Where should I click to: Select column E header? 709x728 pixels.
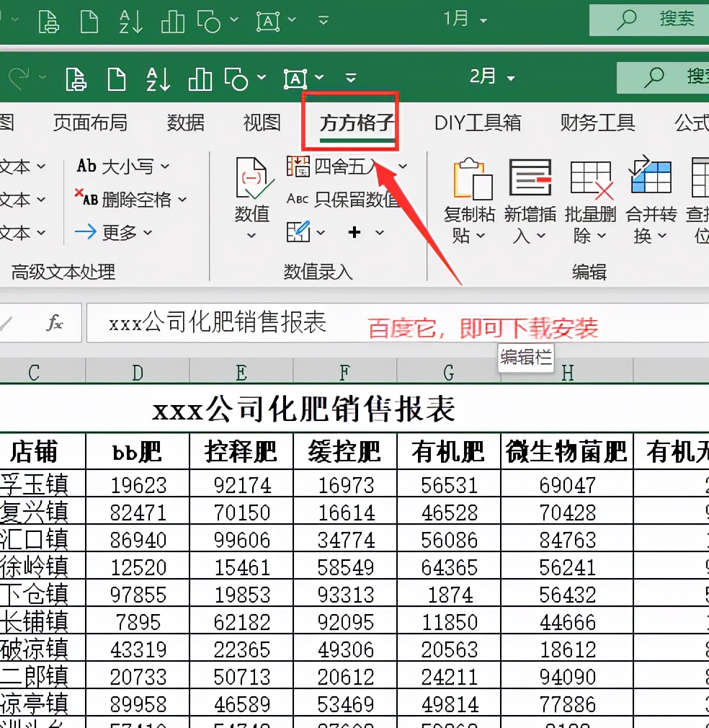tap(241, 373)
